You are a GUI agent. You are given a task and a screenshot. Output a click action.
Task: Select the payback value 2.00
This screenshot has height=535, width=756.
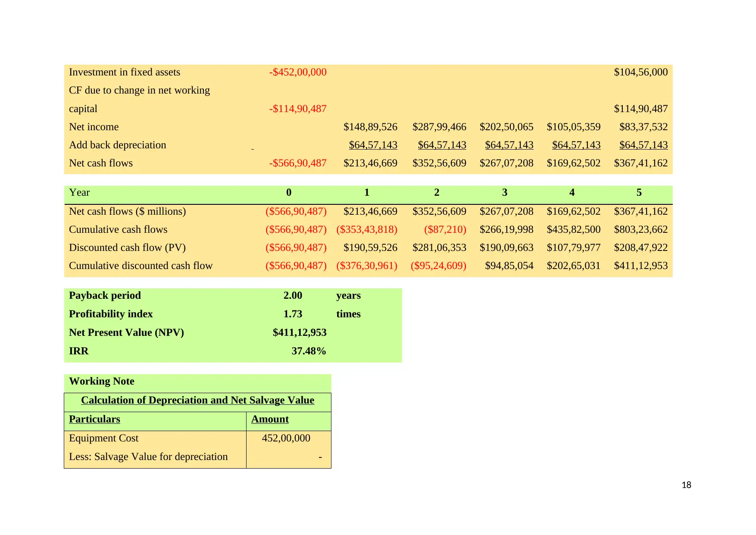click(x=293, y=295)
